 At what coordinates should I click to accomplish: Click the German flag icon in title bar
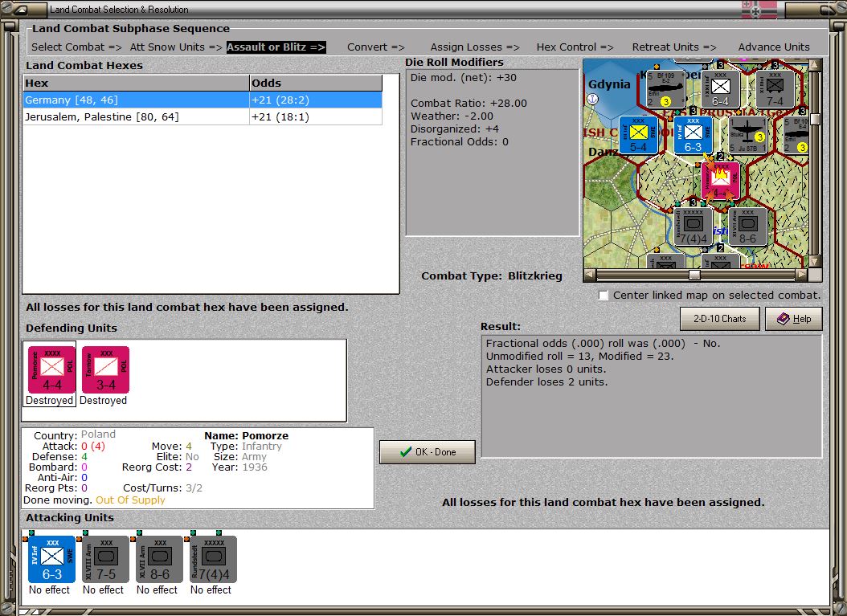pos(759,10)
